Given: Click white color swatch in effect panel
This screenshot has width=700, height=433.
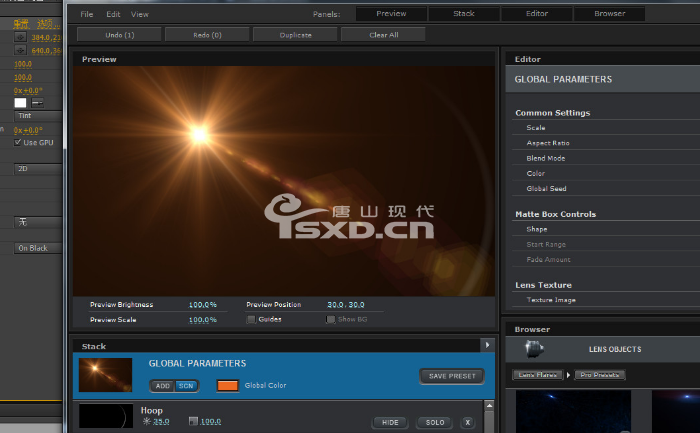Looking at the screenshot, I should [20, 103].
